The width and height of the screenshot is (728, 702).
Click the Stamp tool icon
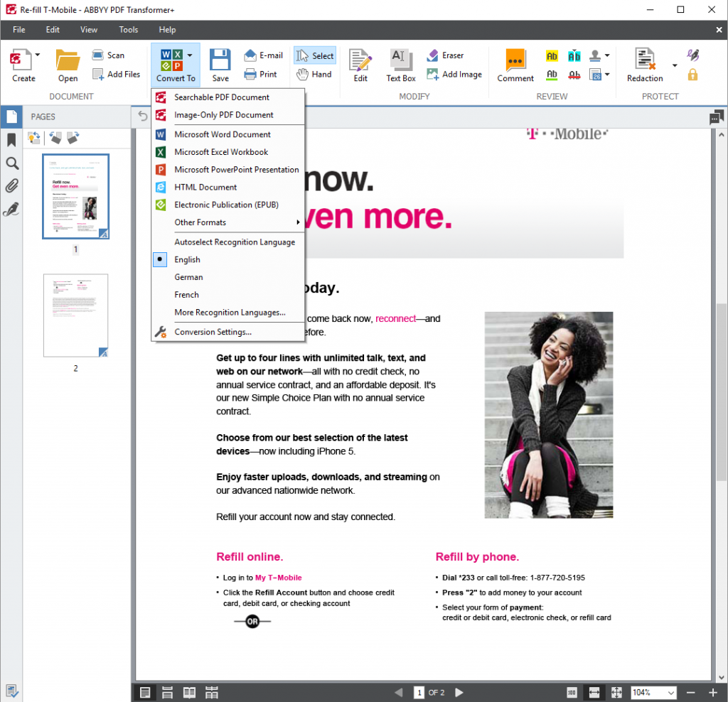[x=595, y=56]
